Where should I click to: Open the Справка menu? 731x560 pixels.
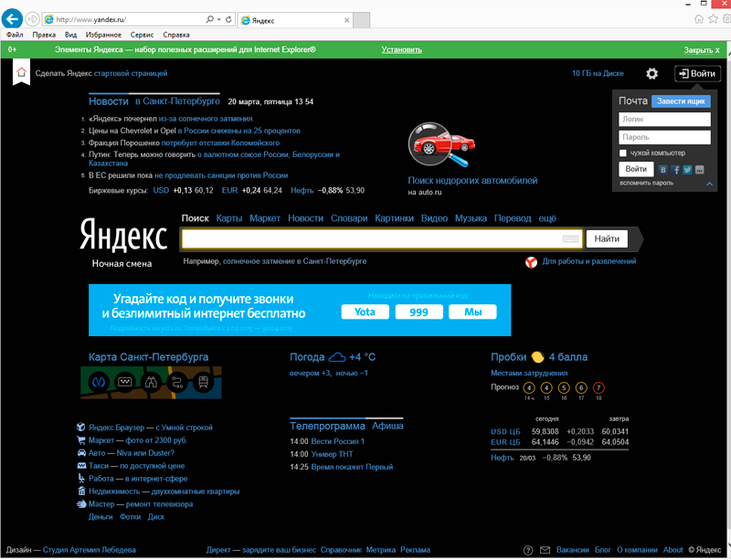pos(176,35)
